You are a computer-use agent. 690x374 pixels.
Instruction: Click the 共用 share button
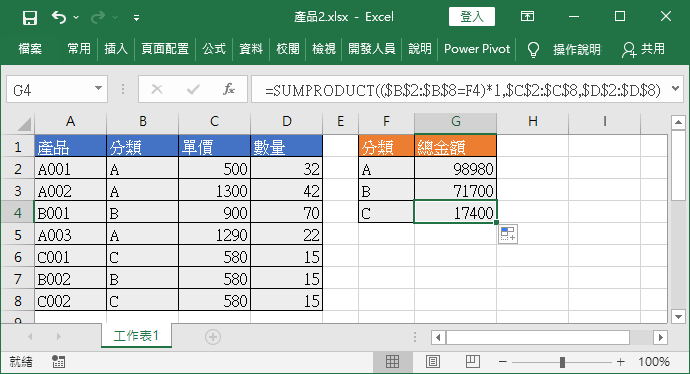pos(643,49)
